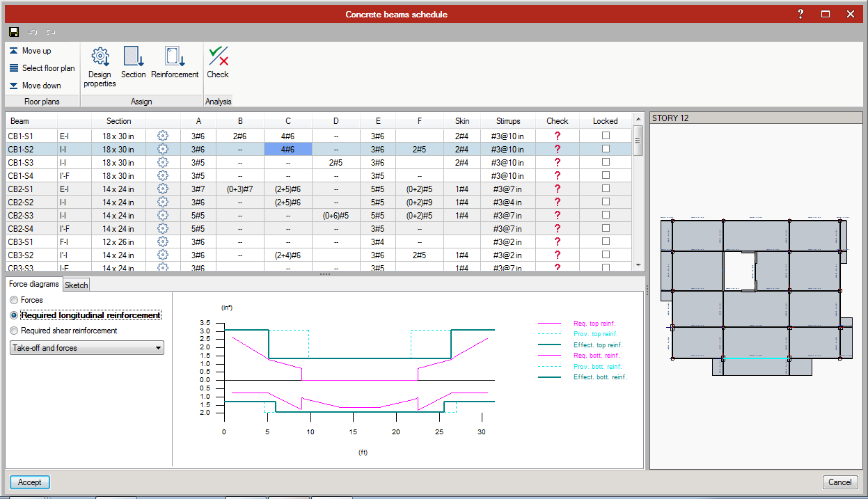
Task: Click the Reinforcement assign icon
Action: click(x=175, y=57)
